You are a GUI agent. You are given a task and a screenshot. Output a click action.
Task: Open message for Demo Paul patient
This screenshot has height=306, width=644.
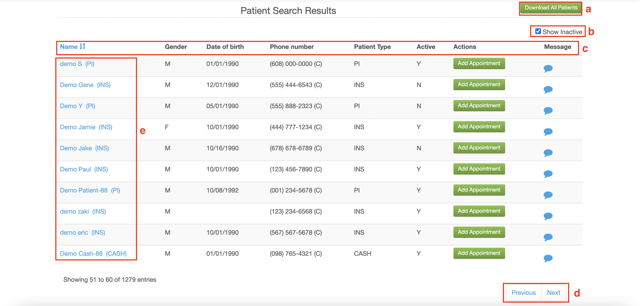click(x=548, y=174)
